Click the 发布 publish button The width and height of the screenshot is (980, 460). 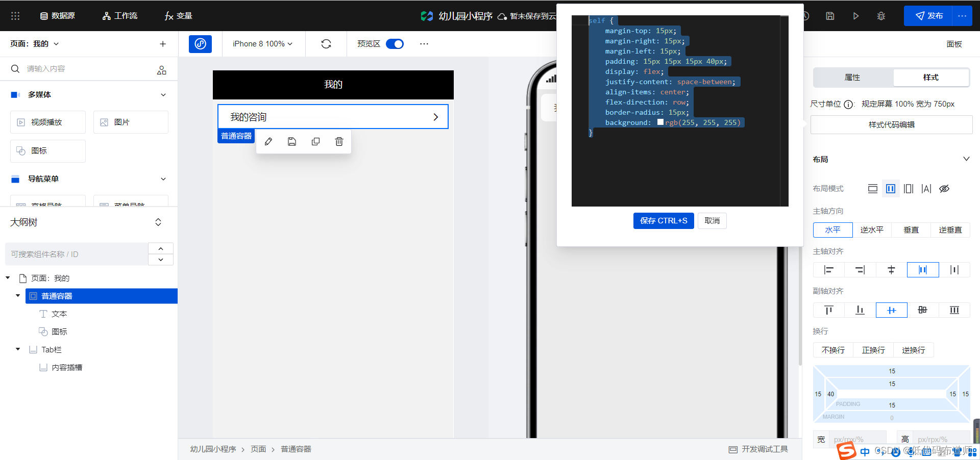point(928,16)
